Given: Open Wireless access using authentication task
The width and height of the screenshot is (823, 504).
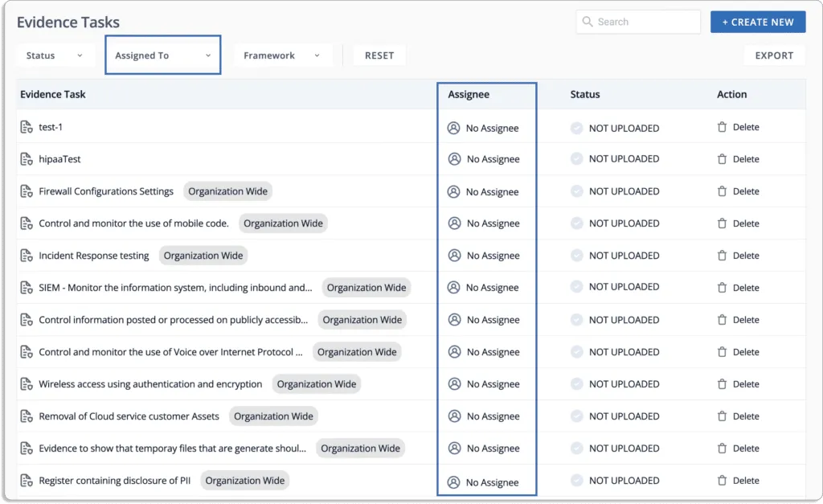Looking at the screenshot, I should (150, 384).
